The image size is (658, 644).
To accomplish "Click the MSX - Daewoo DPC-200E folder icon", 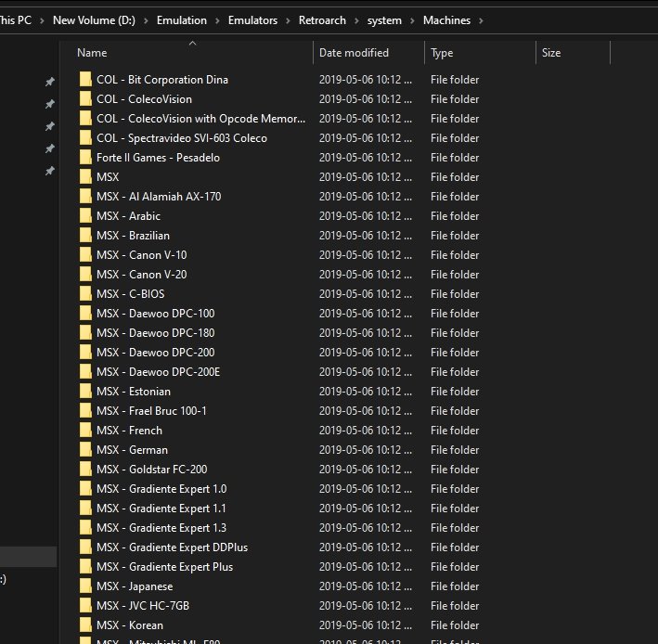I will [x=85, y=371].
